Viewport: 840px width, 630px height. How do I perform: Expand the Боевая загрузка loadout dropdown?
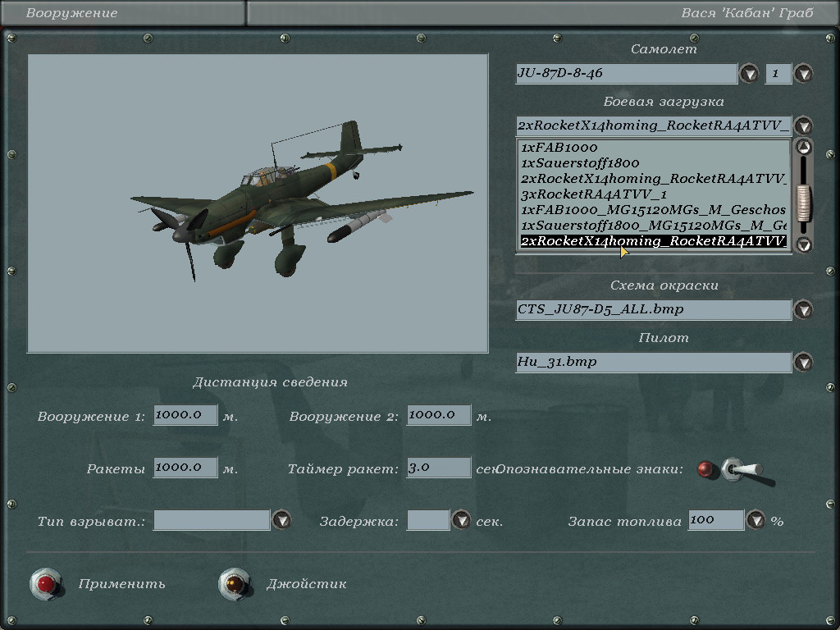pyautogui.click(x=803, y=126)
